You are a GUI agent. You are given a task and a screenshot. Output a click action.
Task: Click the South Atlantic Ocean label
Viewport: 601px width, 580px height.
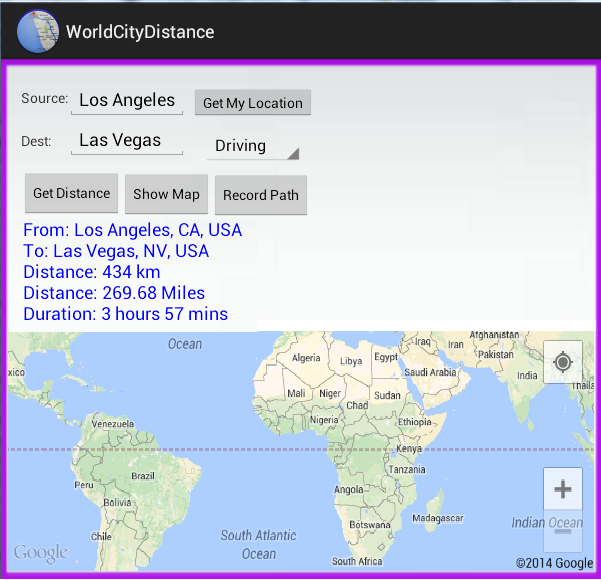click(x=258, y=544)
